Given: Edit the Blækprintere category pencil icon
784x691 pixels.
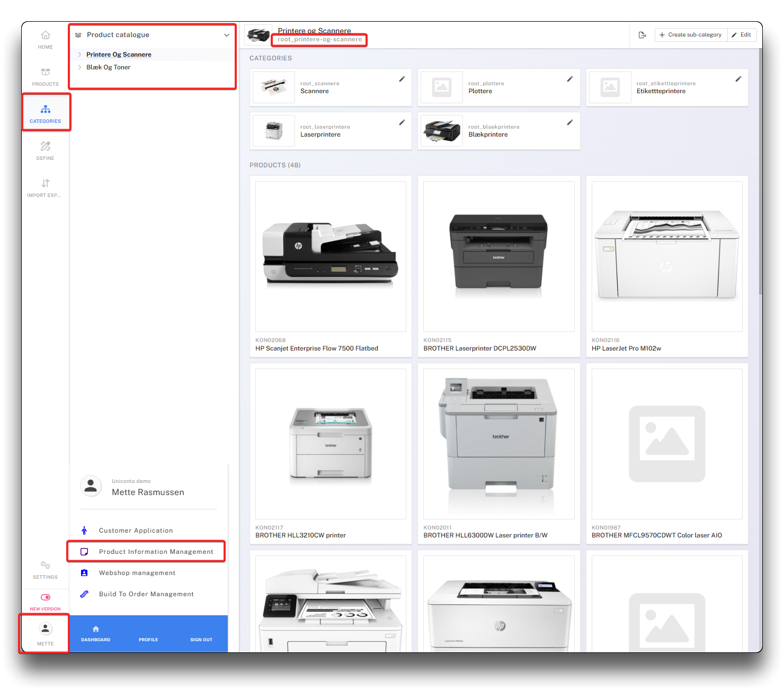Looking at the screenshot, I should (x=570, y=122).
